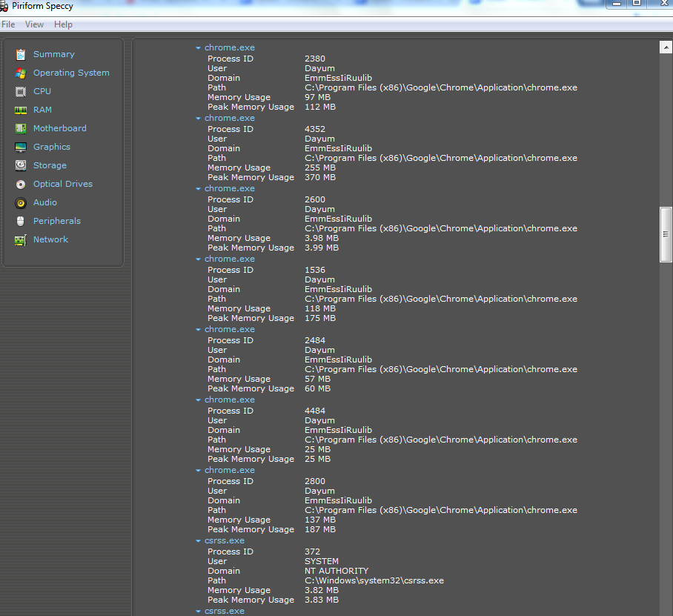Open the Audio section
Image resolution: width=673 pixels, height=616 pixels.
point(45,202)
